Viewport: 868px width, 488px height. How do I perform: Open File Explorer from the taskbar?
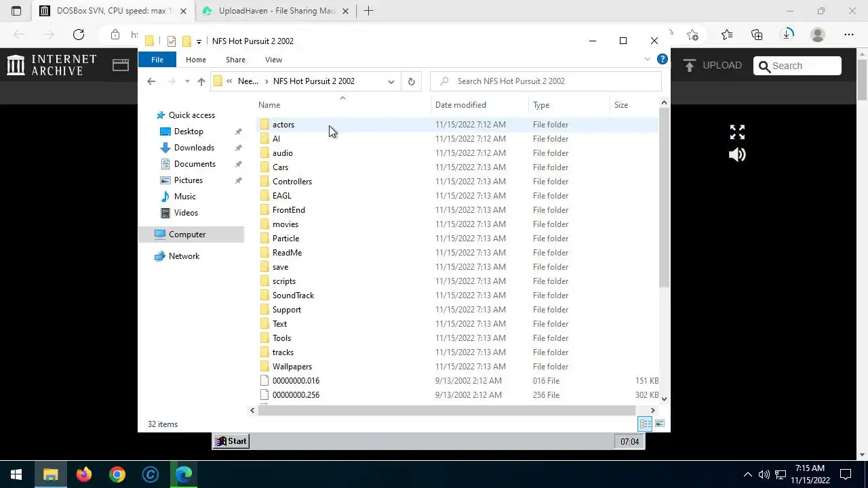pyautogui.click(x=51, y=474)
